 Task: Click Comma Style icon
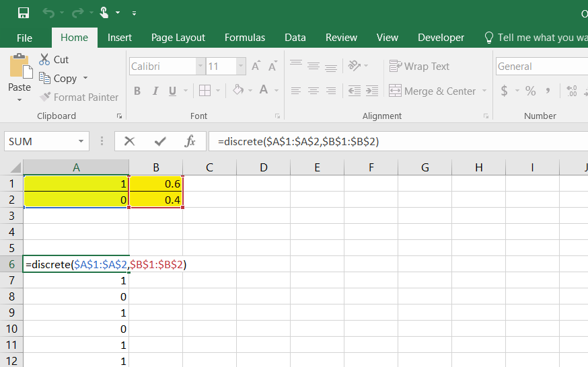548,91
